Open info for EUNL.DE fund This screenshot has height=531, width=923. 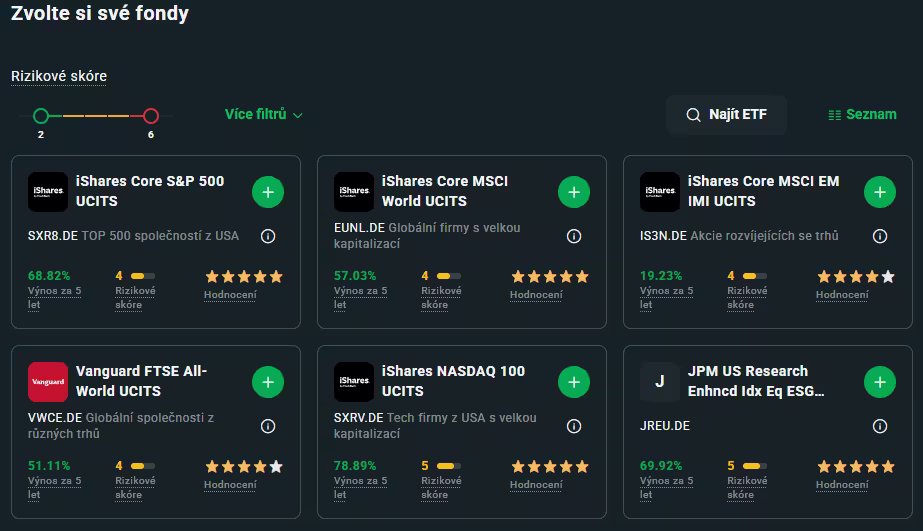click(x=574, y=236)
